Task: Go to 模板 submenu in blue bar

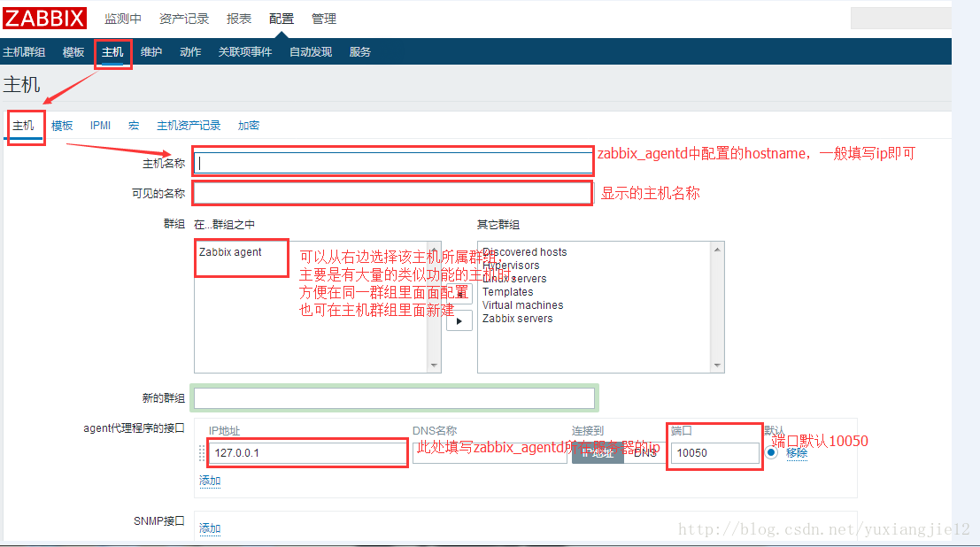Action: (x=73, y=52)
